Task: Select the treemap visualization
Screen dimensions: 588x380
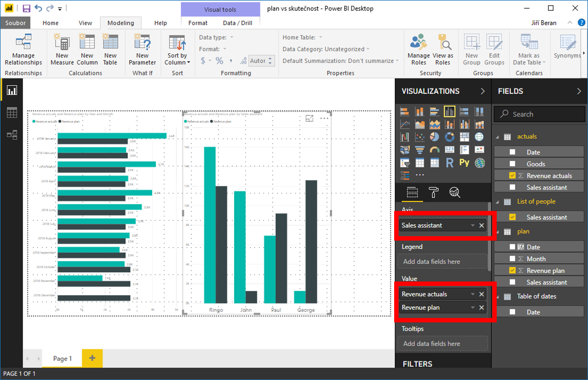Action: [464, 137]
